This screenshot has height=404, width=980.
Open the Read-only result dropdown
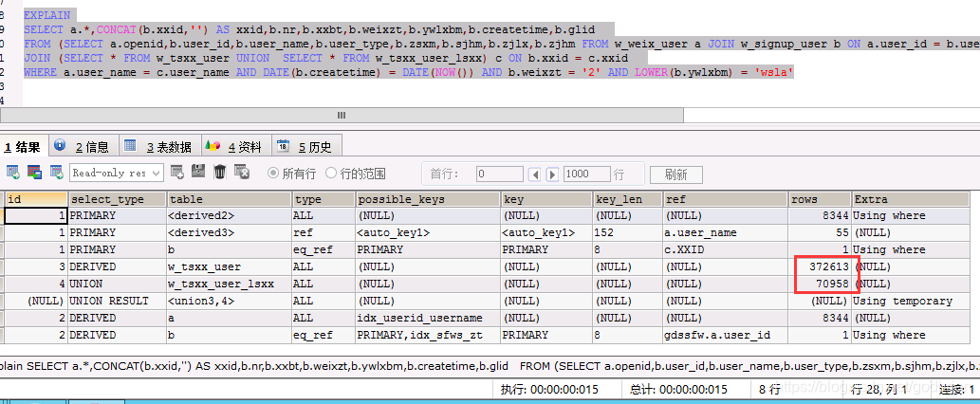117,173
